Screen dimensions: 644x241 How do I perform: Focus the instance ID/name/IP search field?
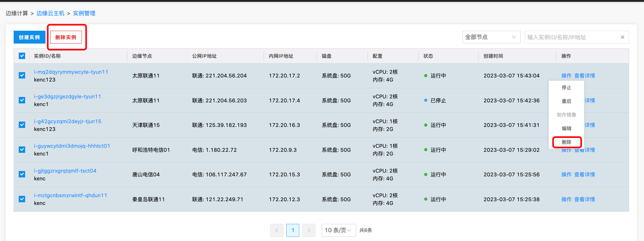(571, 37)
